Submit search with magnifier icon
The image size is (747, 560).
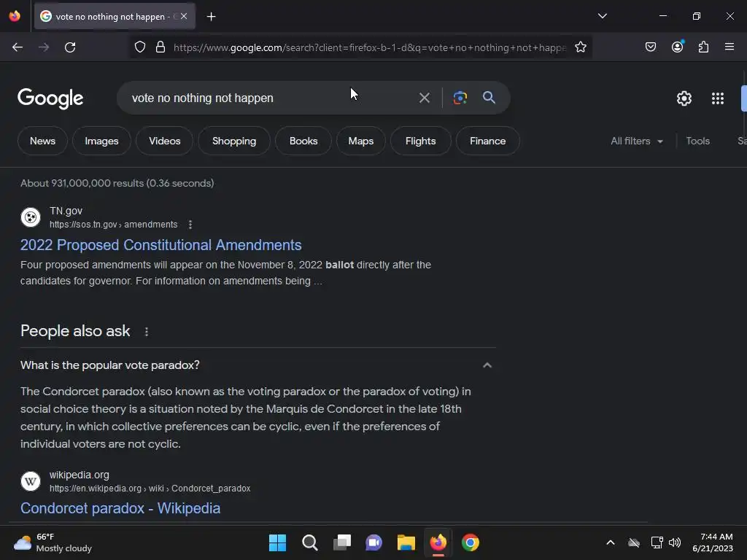click(489, 98)
